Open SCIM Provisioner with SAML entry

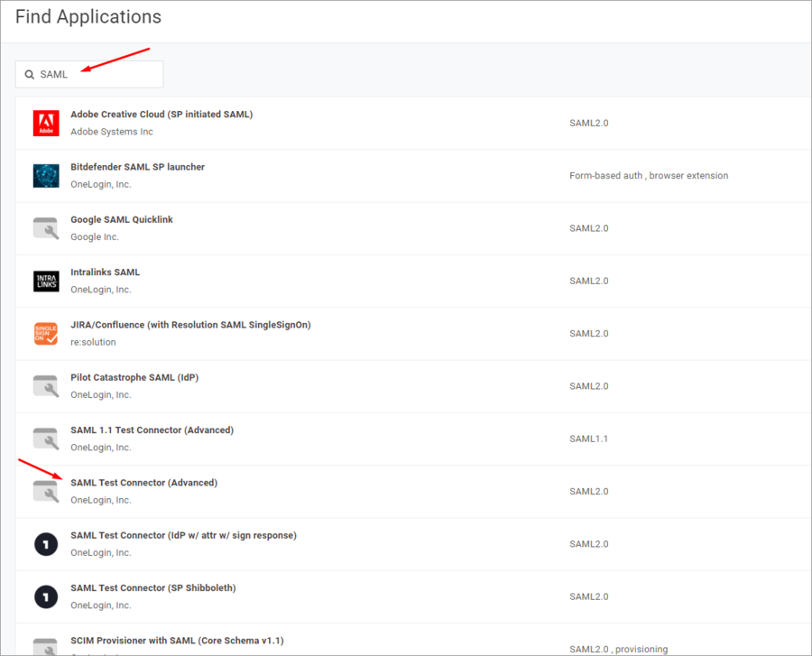[177, 641]
